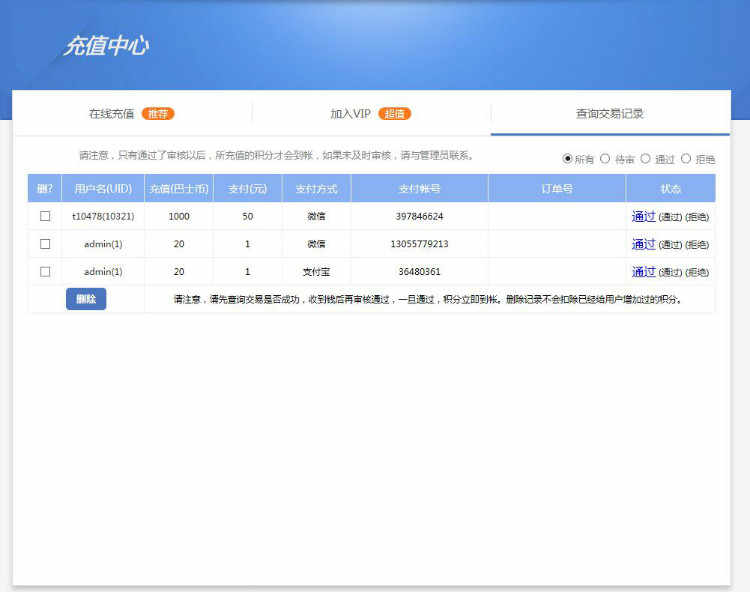Click the orange 推荐 badge
Image resolution: width=750 pixels, height=592 pixels.
[x=158, y=114]
